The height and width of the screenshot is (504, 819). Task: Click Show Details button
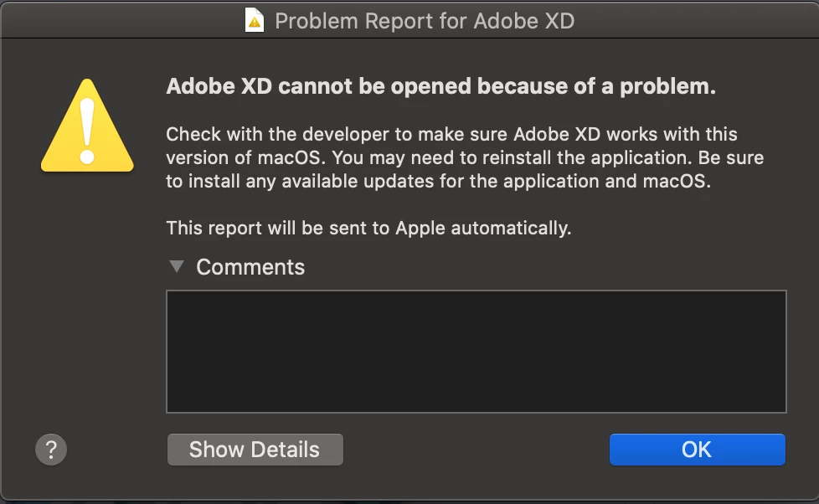(x=255, y=449)
